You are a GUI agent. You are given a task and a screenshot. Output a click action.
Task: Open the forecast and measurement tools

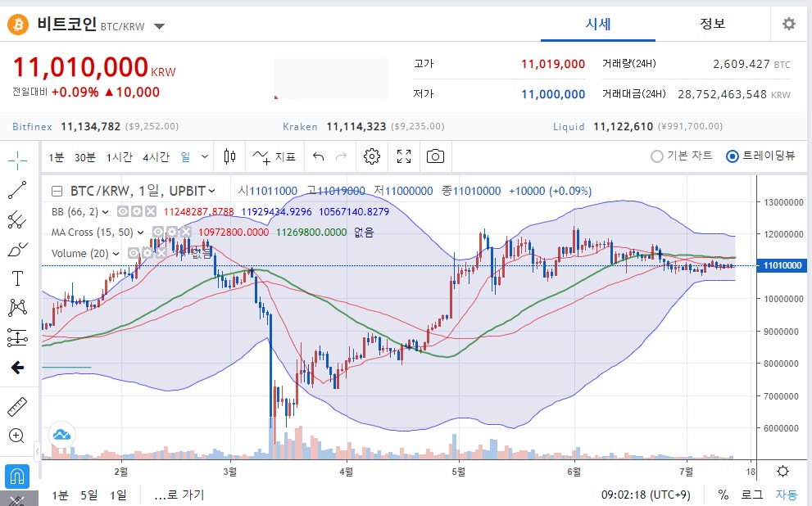17,338
